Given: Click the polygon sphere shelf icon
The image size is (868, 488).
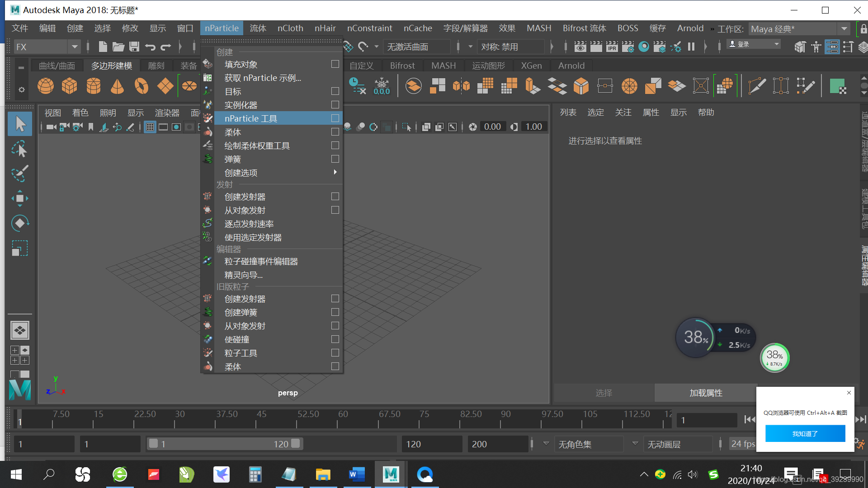Looking at the screenshot, I should click(45, 86).
